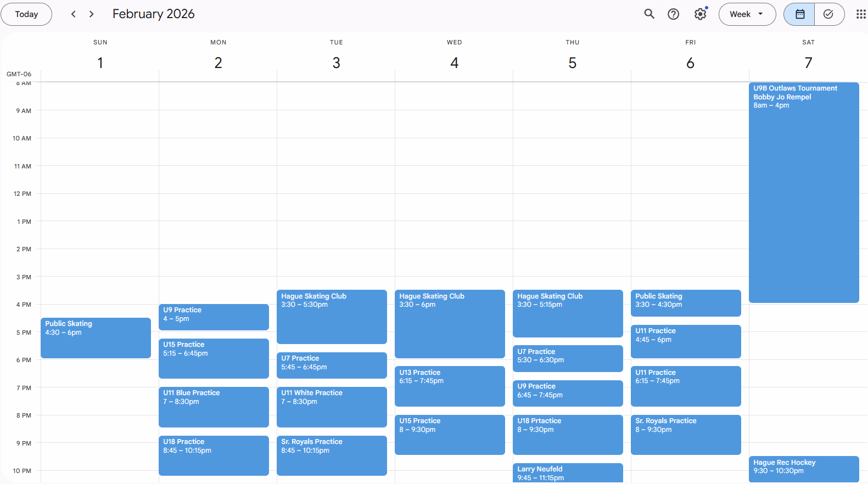Go to the previous week
Viewport: 868px width, 484px height.
click(x=74, y=14)
